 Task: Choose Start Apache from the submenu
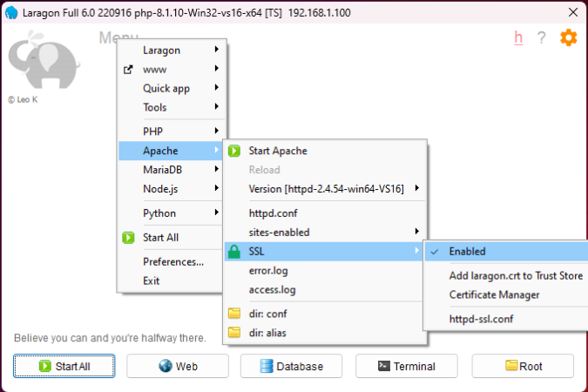(325, 151)
